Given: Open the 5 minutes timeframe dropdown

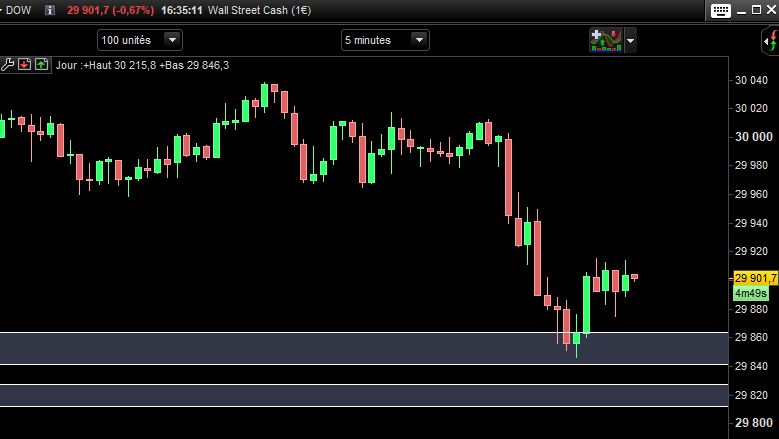Looking at the screenshot, I should point(385,40).
